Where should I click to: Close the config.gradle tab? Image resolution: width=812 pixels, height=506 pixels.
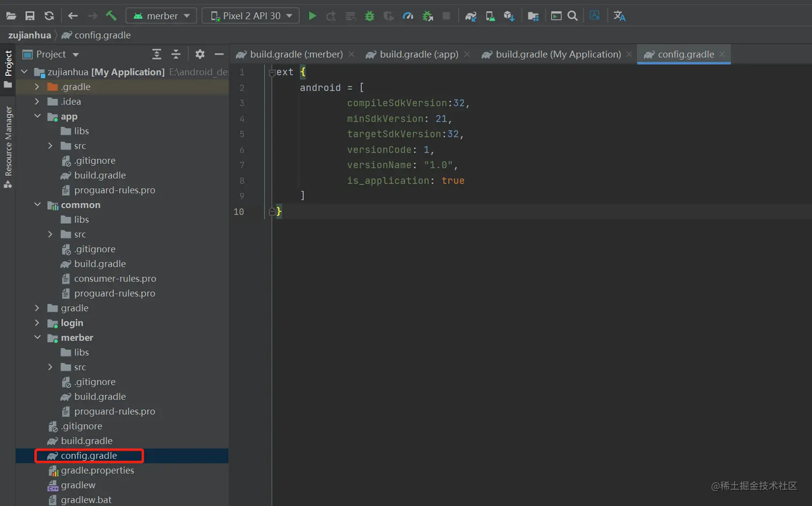click(722, 54)
